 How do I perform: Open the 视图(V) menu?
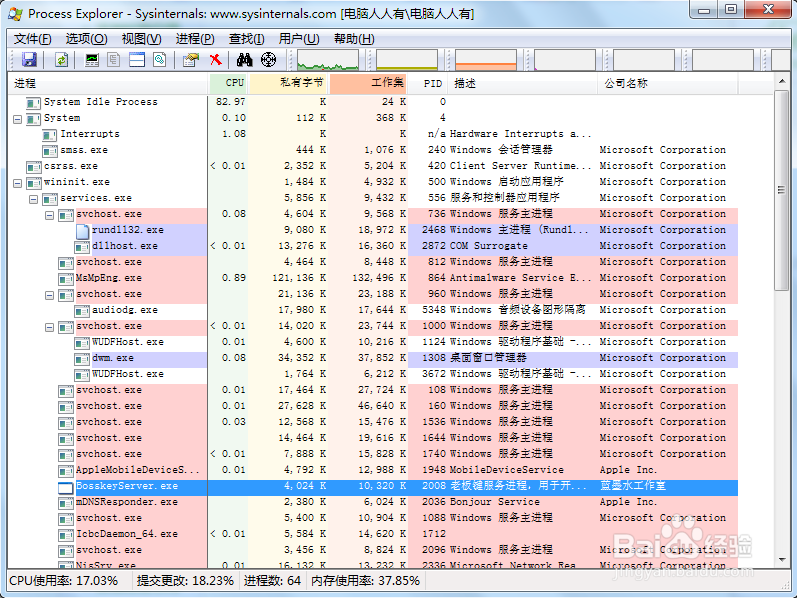pos(141,39)
